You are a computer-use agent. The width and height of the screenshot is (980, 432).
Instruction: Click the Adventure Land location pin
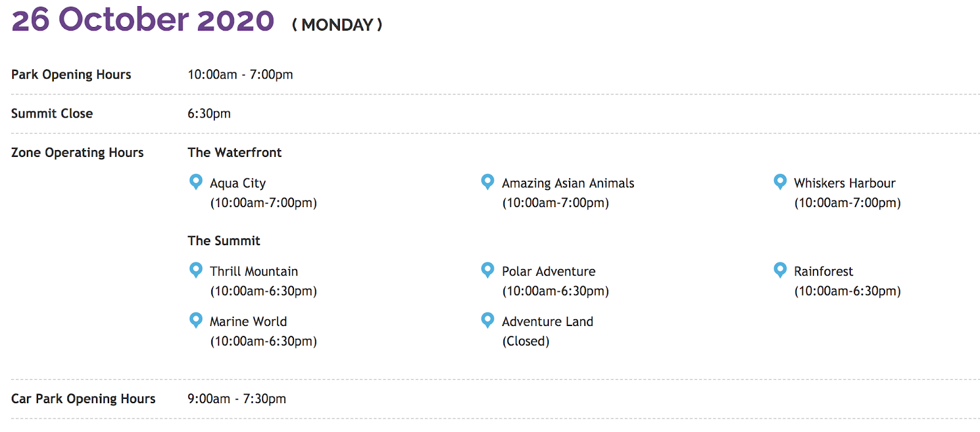[488, 320]
